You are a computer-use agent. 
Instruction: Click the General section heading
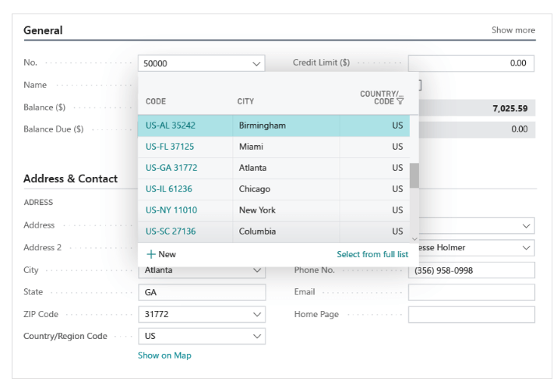[43, 30]
